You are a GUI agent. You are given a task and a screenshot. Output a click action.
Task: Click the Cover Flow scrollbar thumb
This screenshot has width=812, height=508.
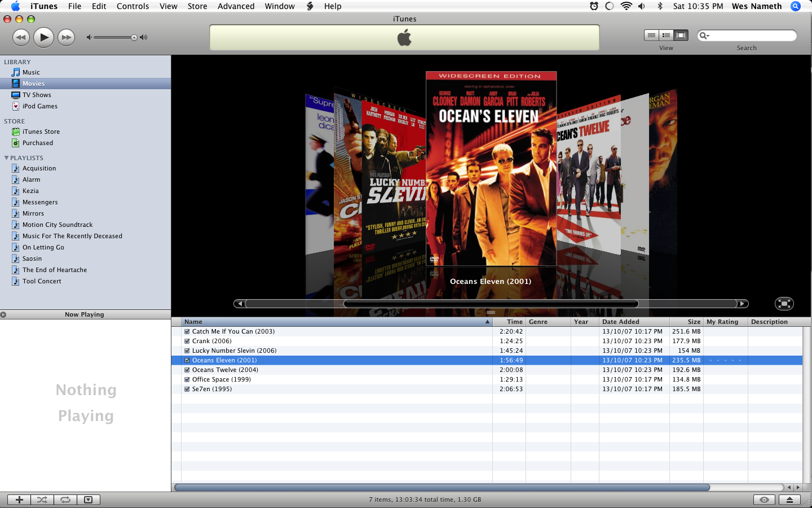point(491,304)
